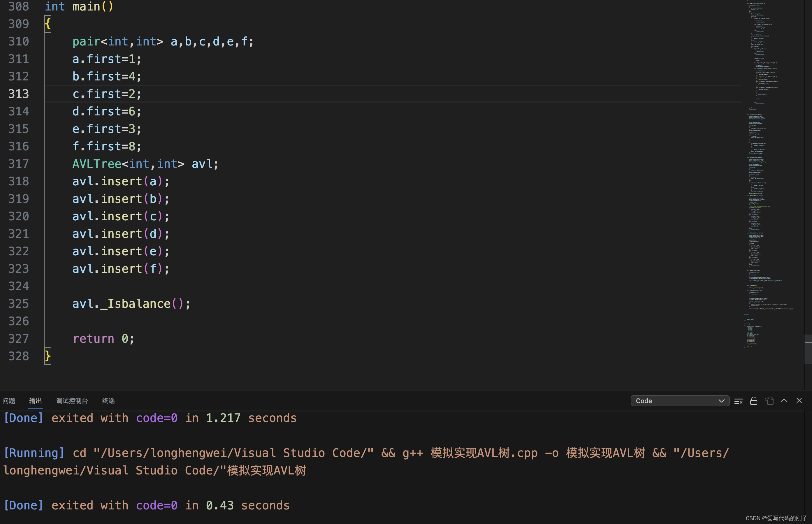
Task: Click line number 313 in the gutter
Action: (x=19, y=94)
